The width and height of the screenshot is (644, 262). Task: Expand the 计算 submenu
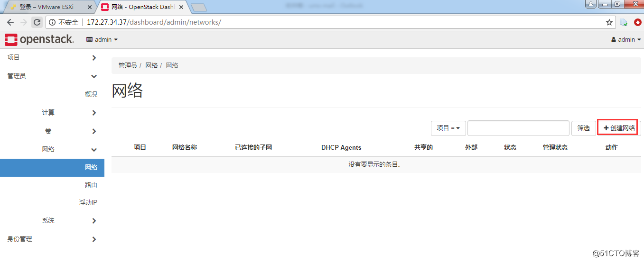click(x=52, y=113)
